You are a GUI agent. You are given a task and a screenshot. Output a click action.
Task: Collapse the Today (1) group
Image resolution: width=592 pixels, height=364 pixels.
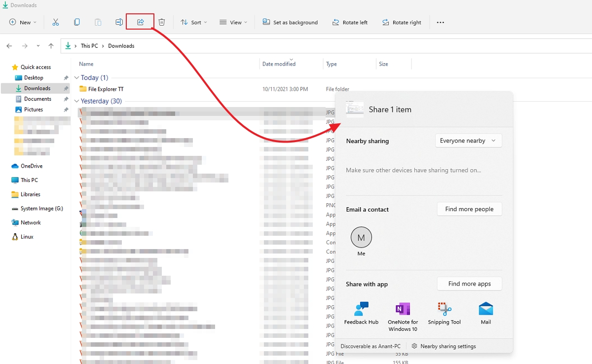[76, 78]
